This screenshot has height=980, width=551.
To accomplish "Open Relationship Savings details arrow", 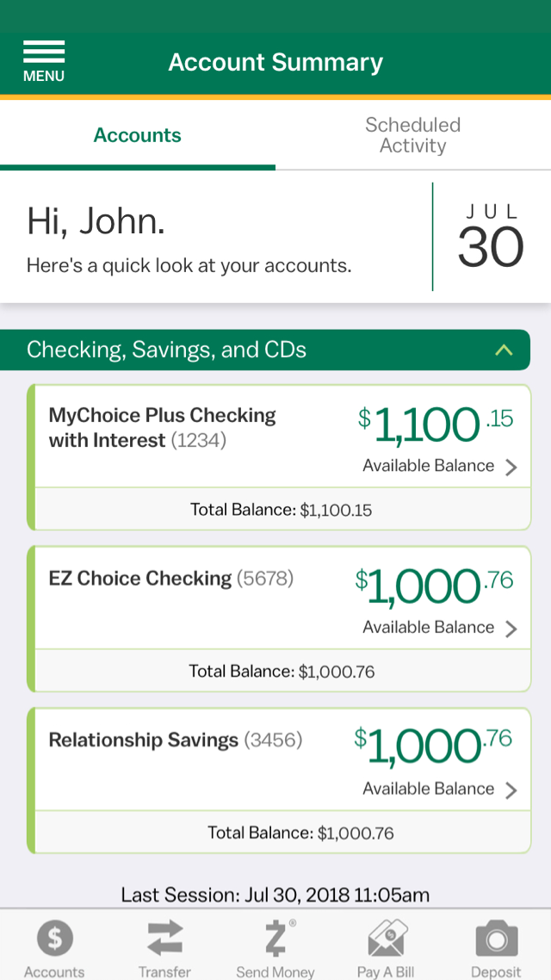I will pyautogui.click(x=511, y=790).
